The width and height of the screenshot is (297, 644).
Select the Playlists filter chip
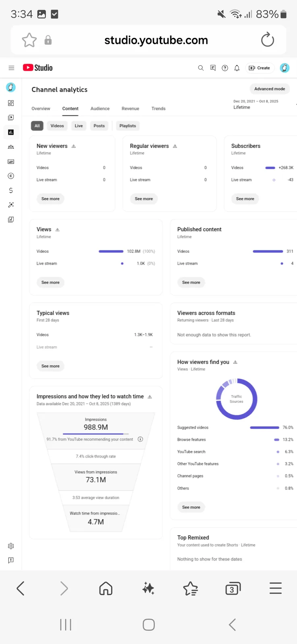click(x=128, y=126)
